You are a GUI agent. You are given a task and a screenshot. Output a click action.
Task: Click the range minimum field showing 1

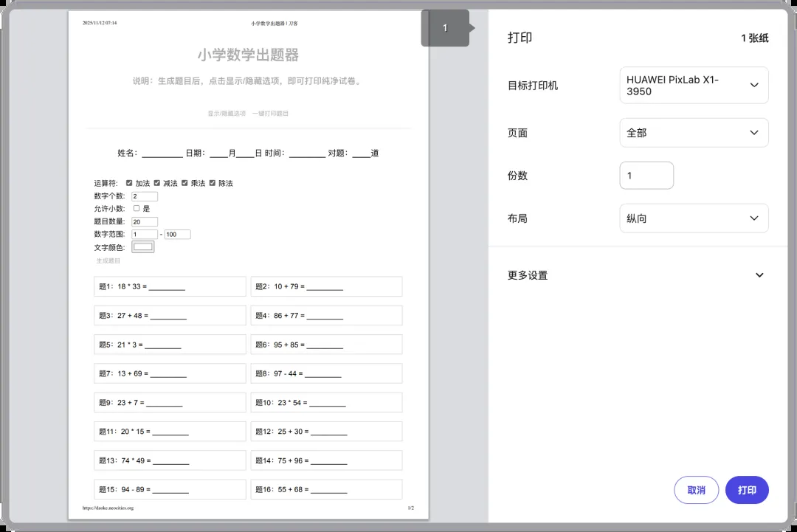[x=145, y=235]
